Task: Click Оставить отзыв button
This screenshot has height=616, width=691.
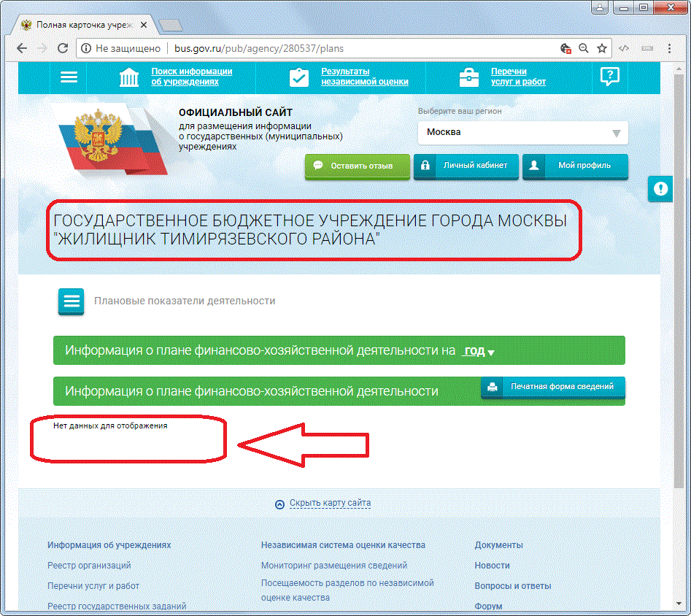Action: pyautogui.click(x=358, y=166)
